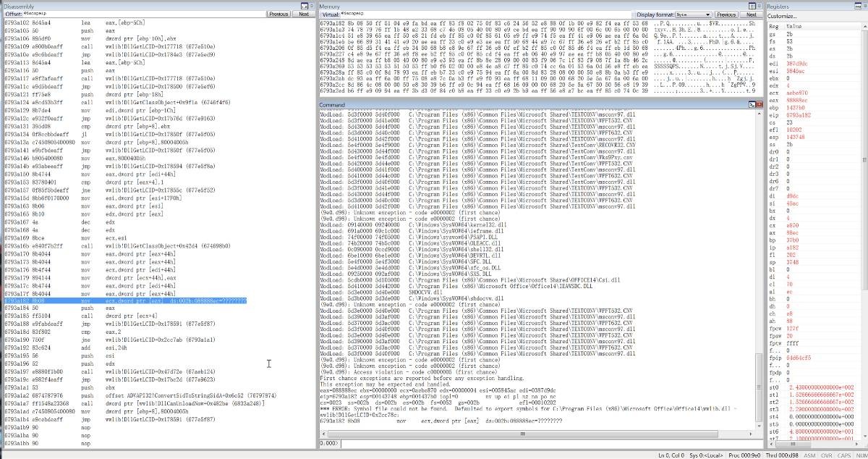Screen dimensions: 868x459
Task: Close the Memory pane
Action: tap(759, 5)
